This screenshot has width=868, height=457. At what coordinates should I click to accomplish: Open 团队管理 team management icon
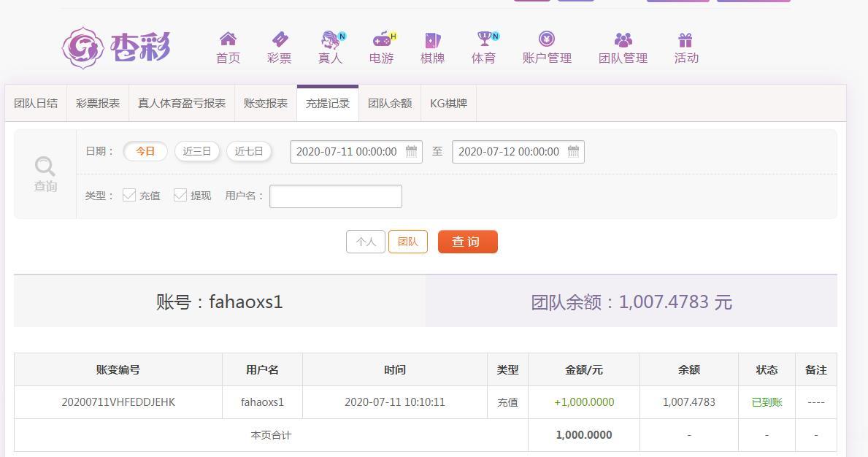click(x=623, y=40)
